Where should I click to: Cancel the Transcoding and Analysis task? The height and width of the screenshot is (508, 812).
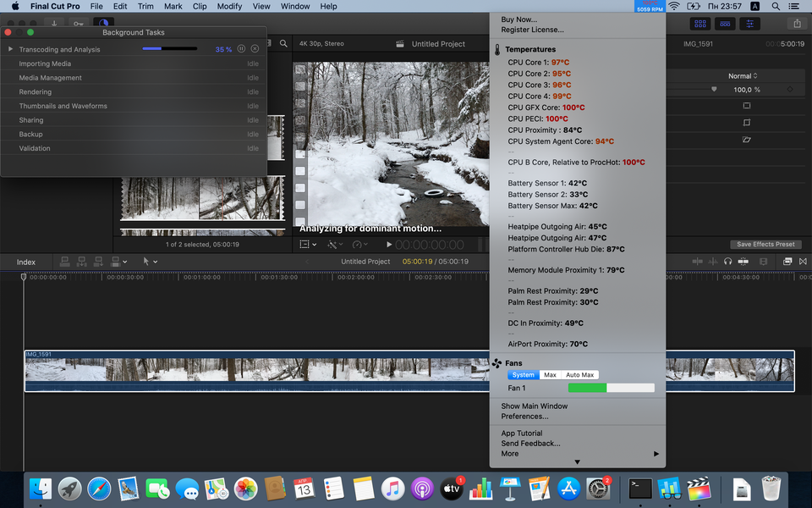pos(255,49)
